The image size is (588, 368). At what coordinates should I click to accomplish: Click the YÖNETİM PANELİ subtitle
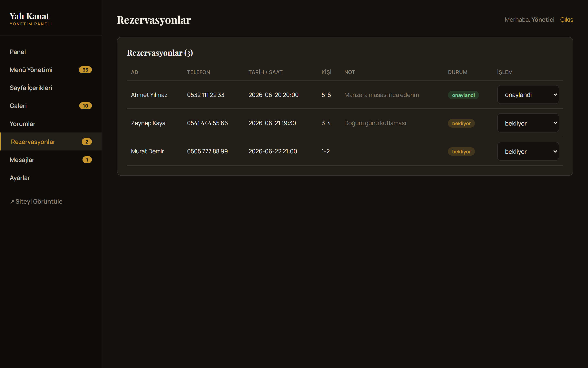(x=31, y=24)
